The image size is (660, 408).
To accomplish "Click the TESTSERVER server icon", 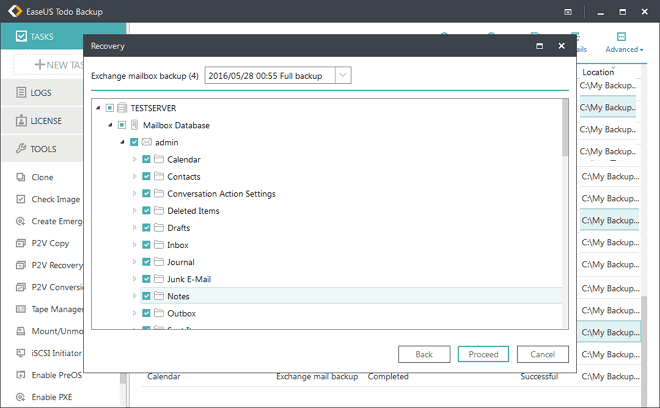I will click(122, 108).
